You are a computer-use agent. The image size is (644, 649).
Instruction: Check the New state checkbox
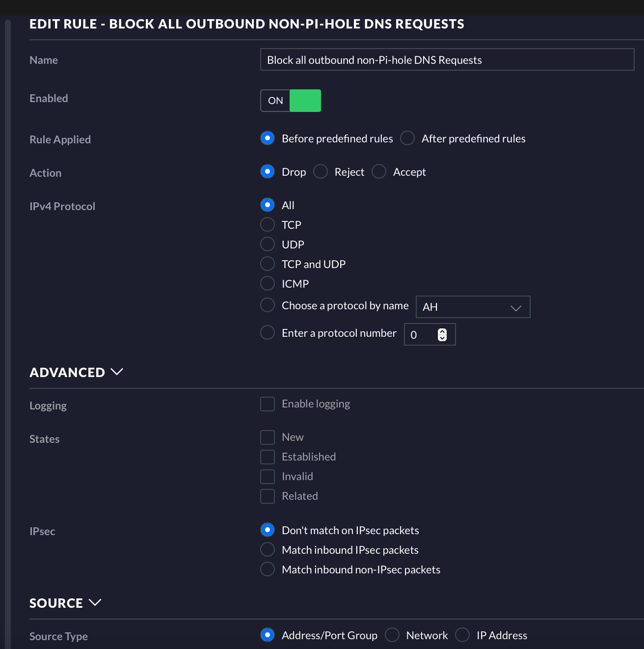tap(268, 437)
